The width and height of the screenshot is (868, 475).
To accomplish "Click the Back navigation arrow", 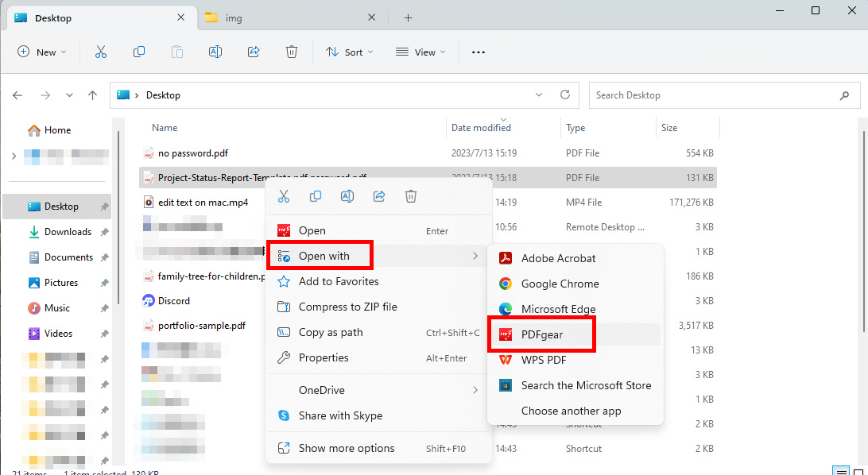I will 17,95.
